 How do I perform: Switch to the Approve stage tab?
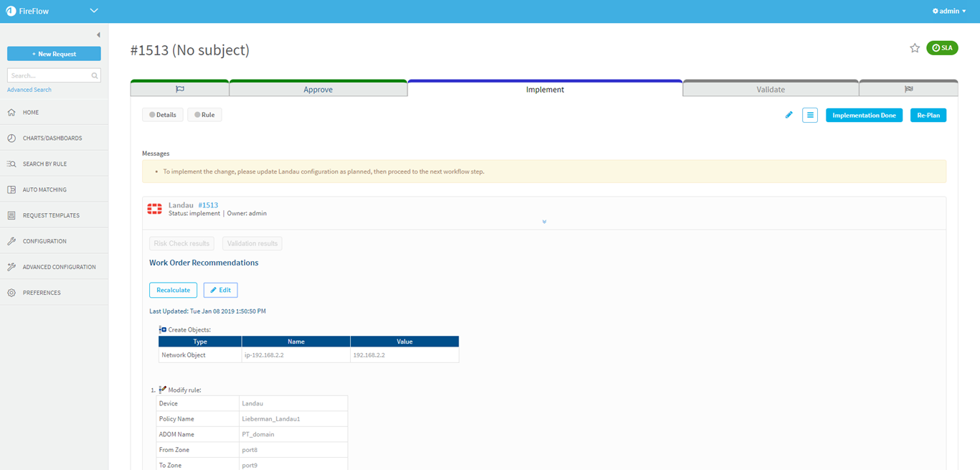coord(318,90)
